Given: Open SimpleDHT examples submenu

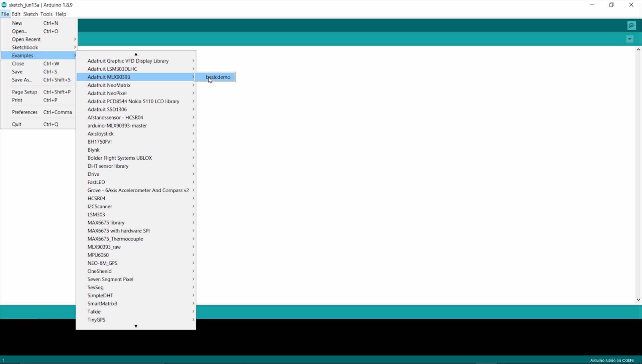Looking at the screenshot, I should pos(136,296).
